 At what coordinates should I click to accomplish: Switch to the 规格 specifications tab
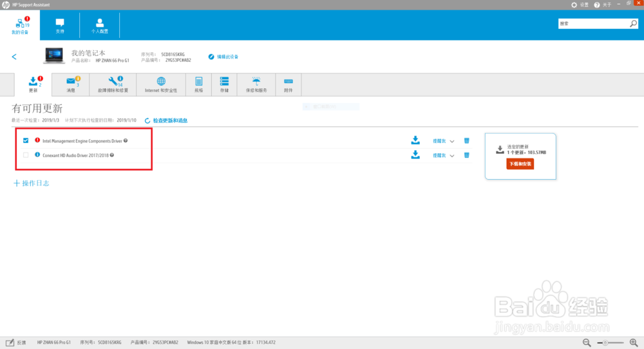[199, 84]
